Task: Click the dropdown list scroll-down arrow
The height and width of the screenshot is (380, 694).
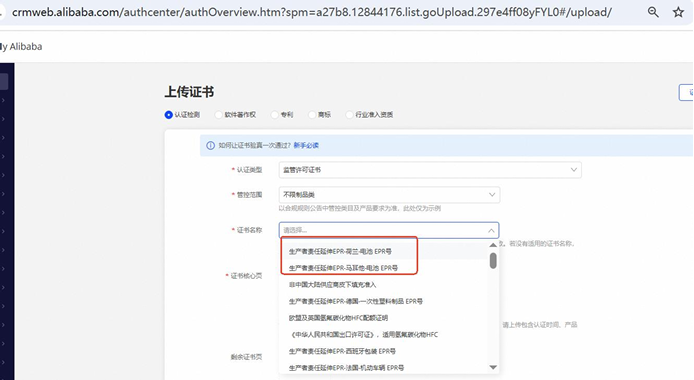Action: (493, 367)
